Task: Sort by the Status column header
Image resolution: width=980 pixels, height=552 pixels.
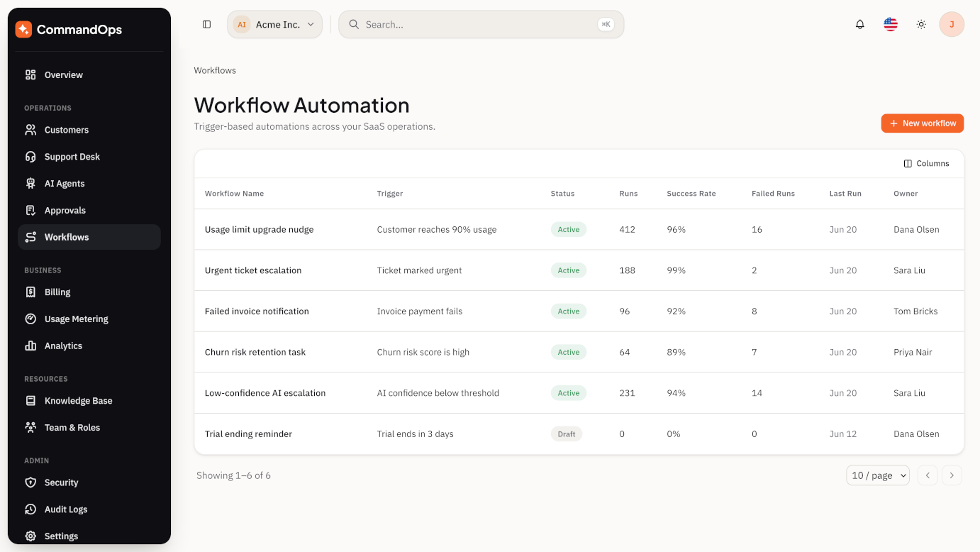Action: click(x=562, y=194)
